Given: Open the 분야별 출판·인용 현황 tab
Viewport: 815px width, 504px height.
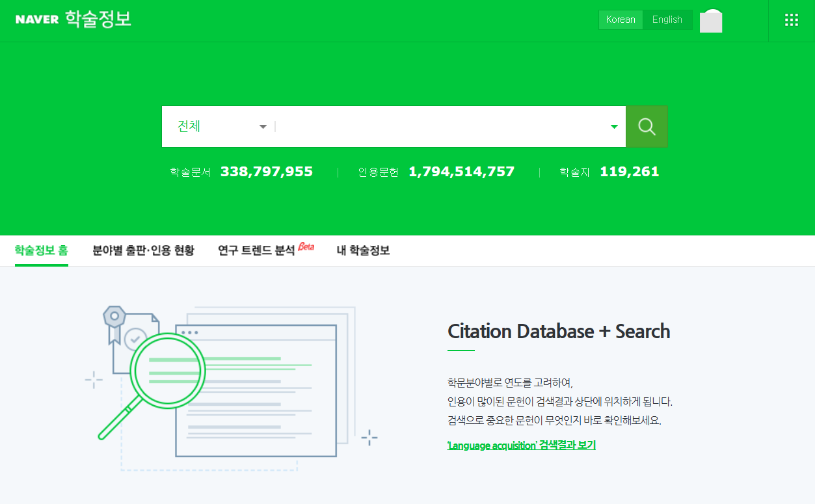Looking at the screenshot, I should 143,250.
